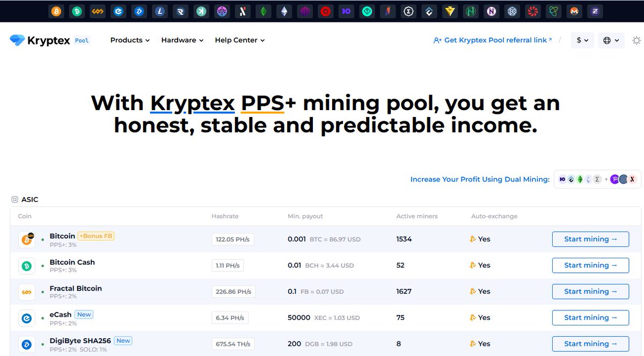Toggle dark mode with the sun icon
The image size is (644, 356).
pos(636,40)
